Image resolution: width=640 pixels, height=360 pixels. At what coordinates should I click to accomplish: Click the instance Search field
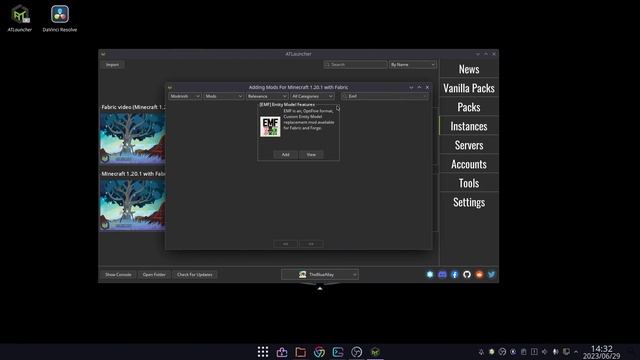click(x=355, y=64)
